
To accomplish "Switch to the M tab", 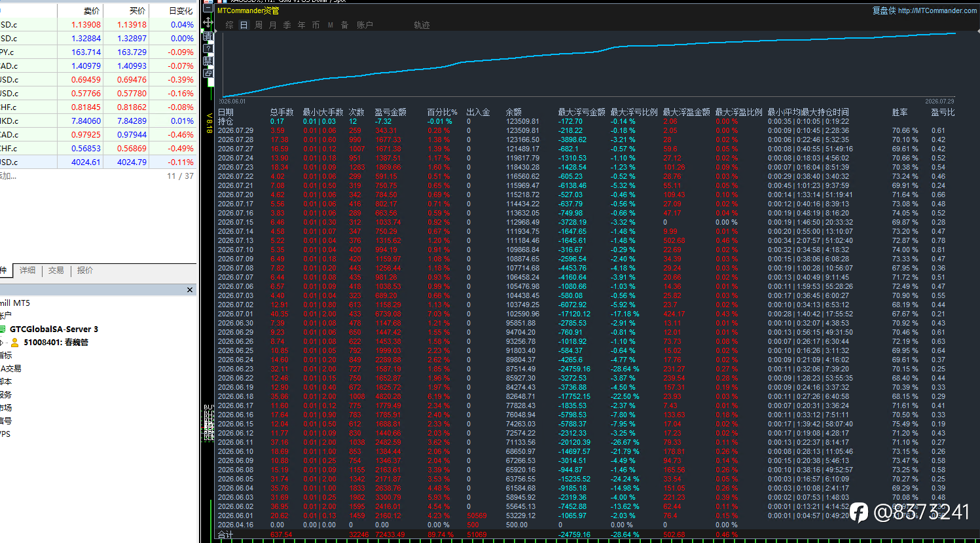I will [x=331, y=25].
